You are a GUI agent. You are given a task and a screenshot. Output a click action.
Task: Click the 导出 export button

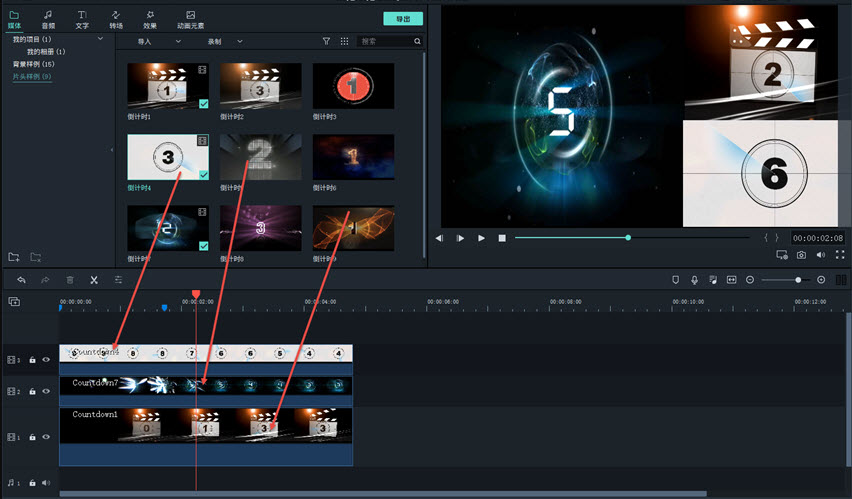(402, 19)
